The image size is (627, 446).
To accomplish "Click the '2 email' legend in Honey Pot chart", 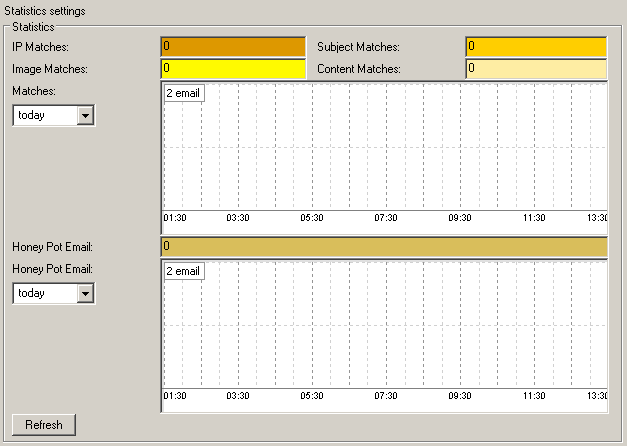I will click(x=183, y=271).
